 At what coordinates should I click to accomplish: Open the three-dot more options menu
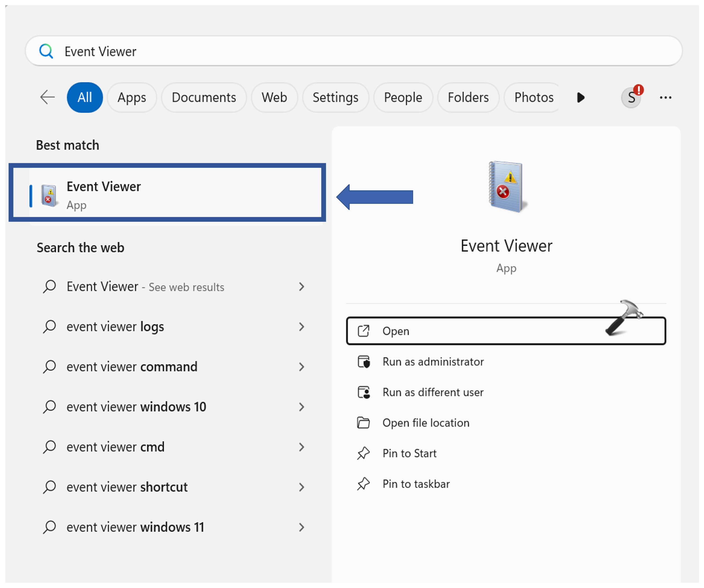(665, 98)
